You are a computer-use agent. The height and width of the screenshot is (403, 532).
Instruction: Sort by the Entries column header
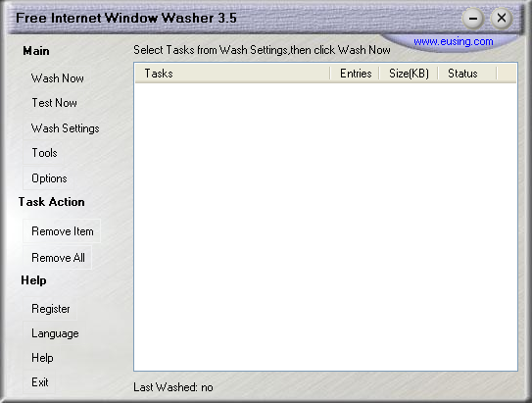[x=355, y=74]
